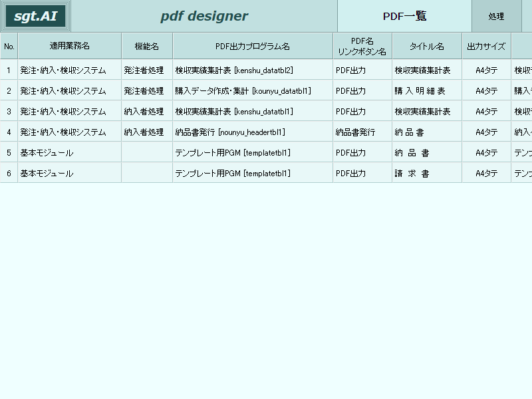The image size is (532, 399).
Task: Click PDF出力 in row 6
Action: tap(351, 174)
